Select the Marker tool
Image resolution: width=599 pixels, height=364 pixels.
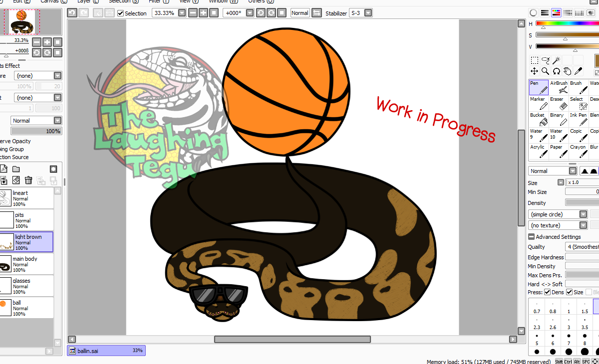click(539, 103)
